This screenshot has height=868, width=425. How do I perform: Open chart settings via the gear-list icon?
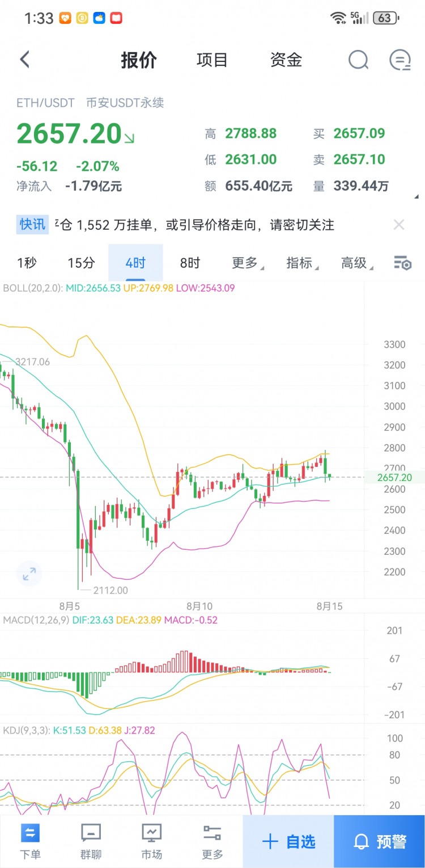point(402,263)
